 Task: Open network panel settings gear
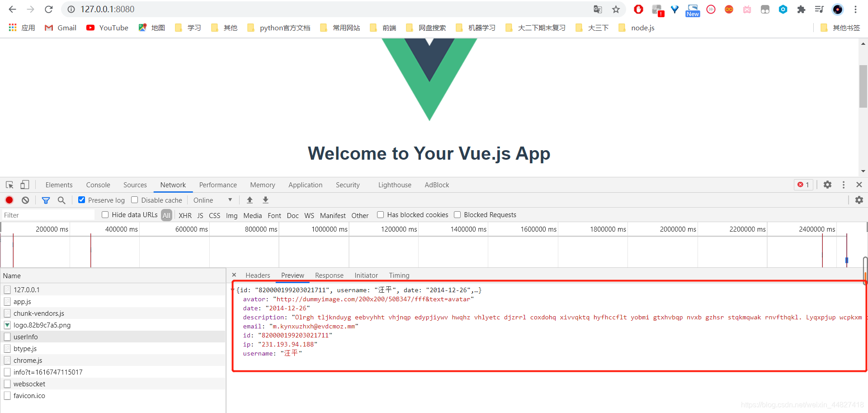tap(859, 200)
